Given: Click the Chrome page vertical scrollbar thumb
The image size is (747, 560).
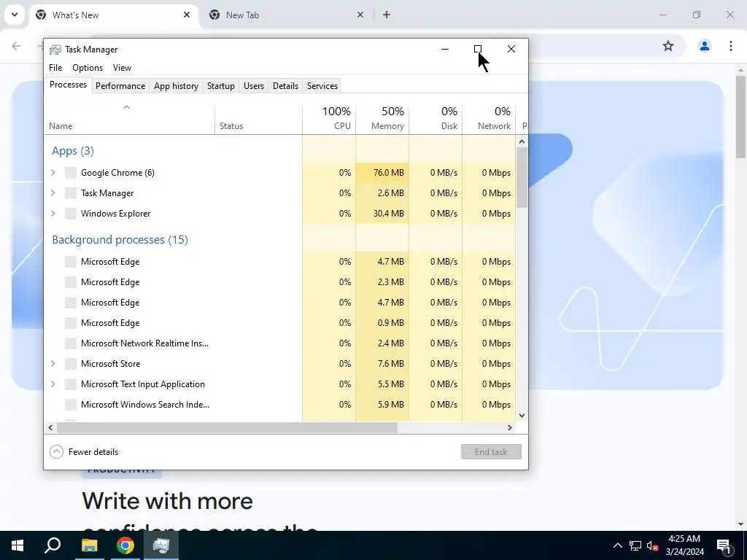Looking at the screenshot, I should pos(740,117).
